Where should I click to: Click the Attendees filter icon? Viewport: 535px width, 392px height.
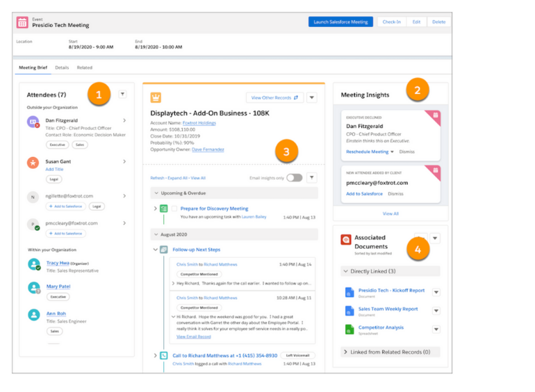pyautogui.click(x=122, y=94)
